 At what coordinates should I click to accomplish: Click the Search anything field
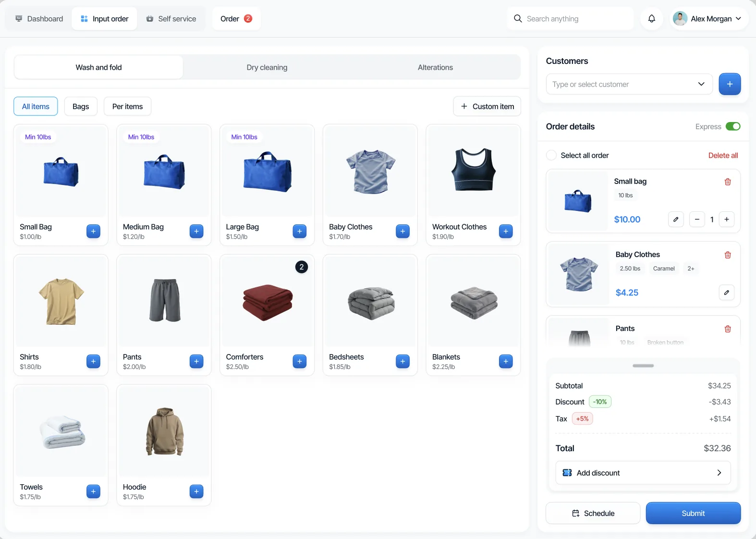pos(570,19)
